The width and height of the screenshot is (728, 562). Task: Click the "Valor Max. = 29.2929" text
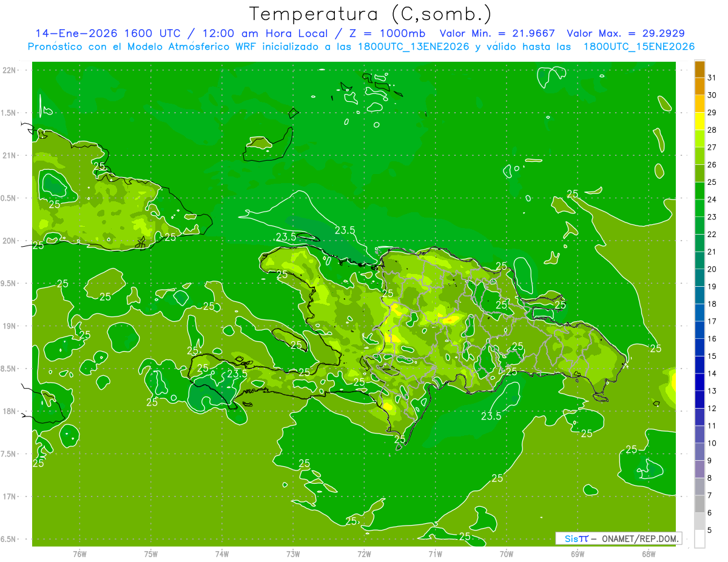coord(625,33)
